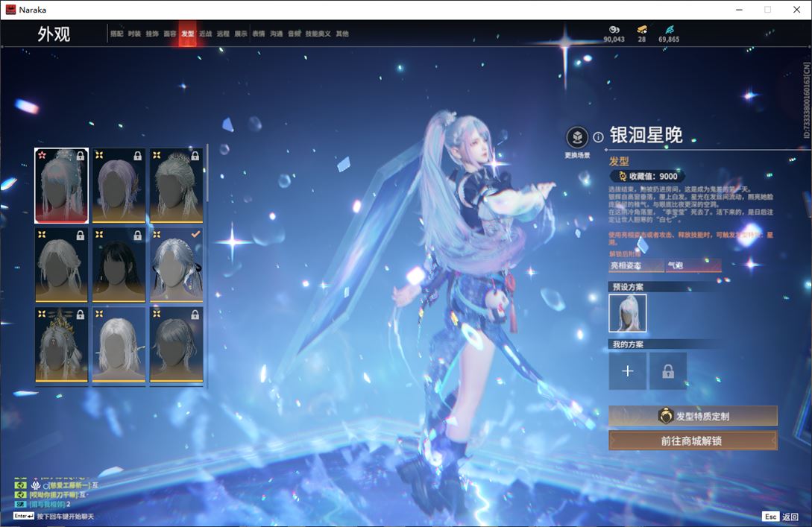Click the plus icon under 我的方案
Viewport: 812px width, 527px height.
pyautogui.click(x=627, y=370)
